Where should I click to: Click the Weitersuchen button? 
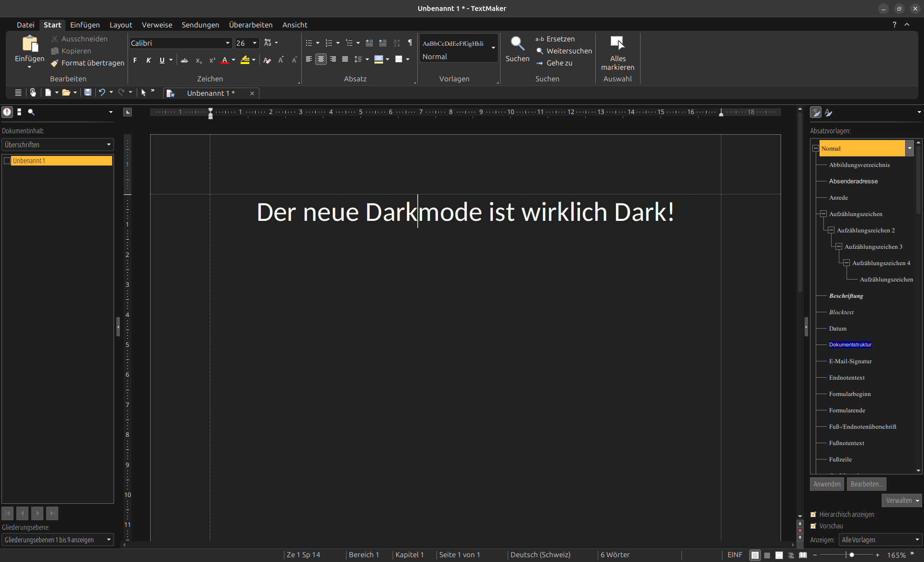click(564, 51)
